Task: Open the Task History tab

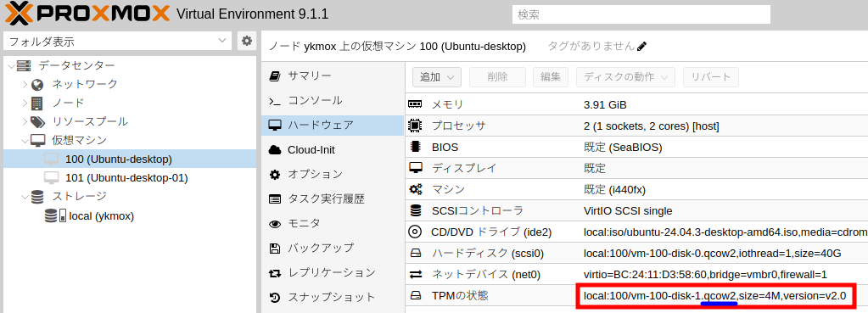Action: click(x=333, y=199)
